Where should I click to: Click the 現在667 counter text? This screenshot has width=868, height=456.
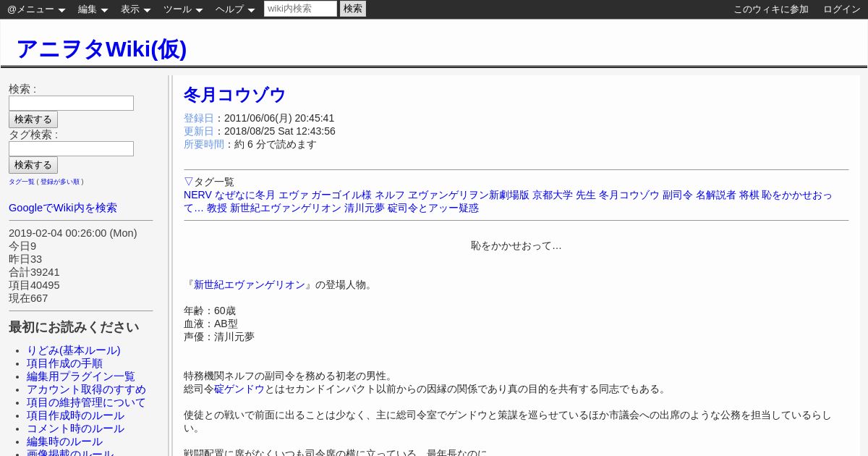click(28, 298)
